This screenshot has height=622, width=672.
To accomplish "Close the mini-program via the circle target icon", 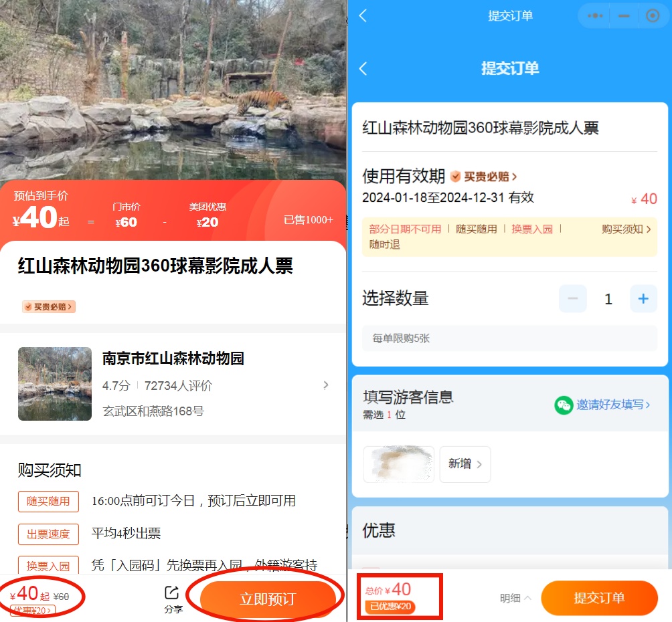I will [x=653, y=16].
